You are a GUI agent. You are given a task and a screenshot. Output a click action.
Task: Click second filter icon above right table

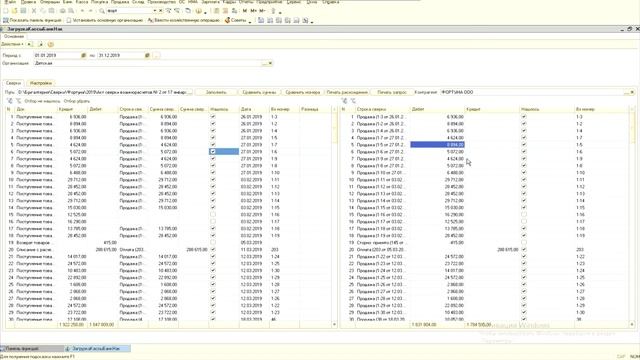(x=353, y=101)
